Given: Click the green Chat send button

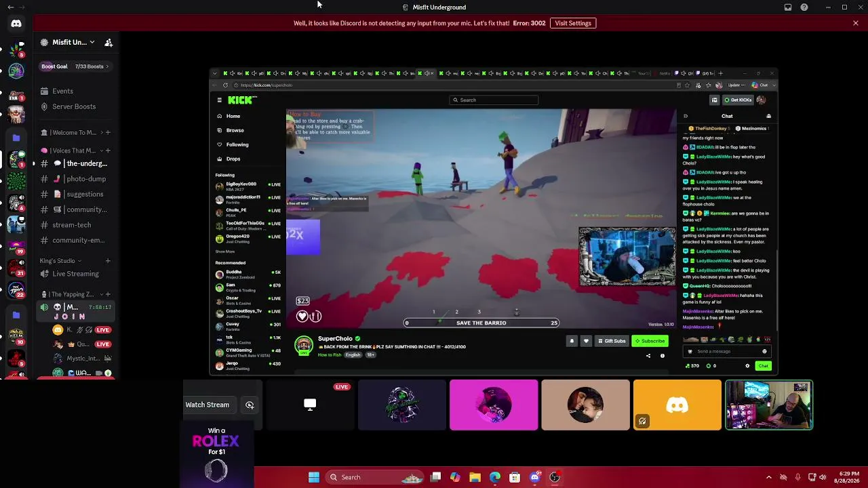Looking at the screenshot, I should point(764,366).
